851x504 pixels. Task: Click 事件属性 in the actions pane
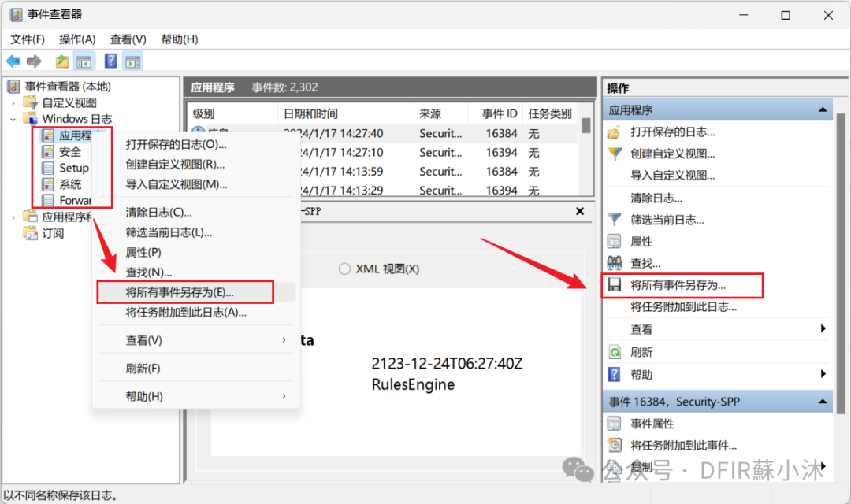point(652,424)
